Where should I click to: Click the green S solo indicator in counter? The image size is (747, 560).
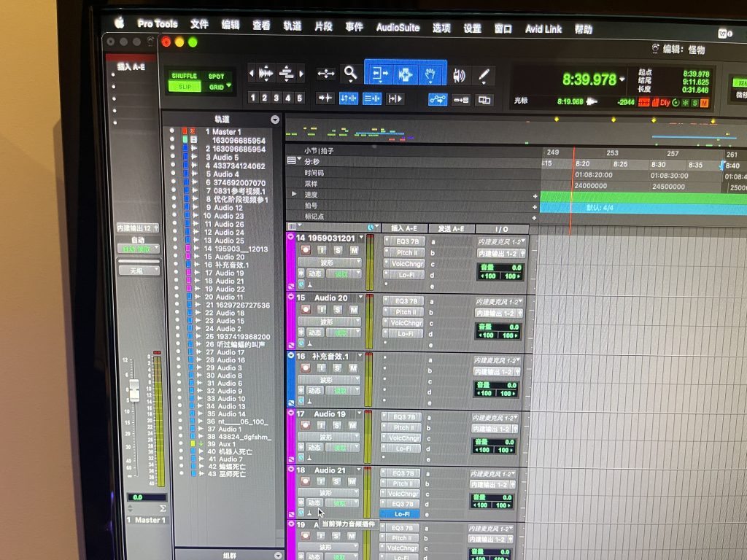pos(695,103)
